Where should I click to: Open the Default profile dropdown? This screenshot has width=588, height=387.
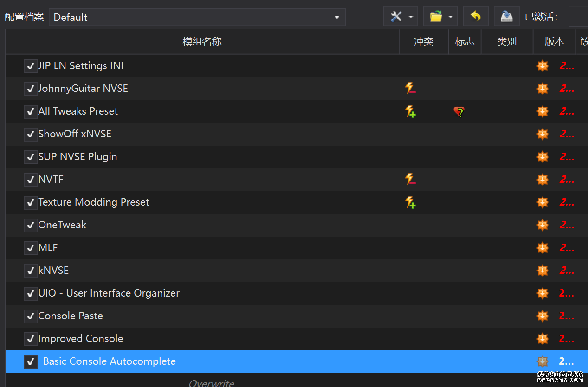197,17
